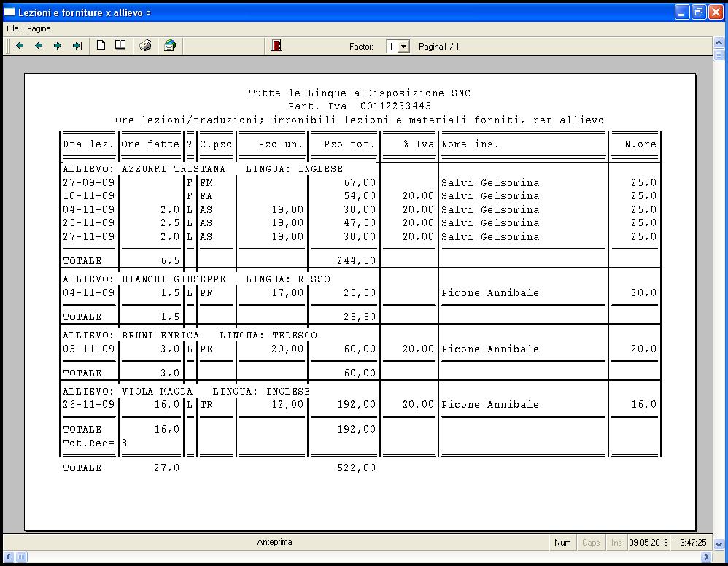Screen dimensions: 728x566
Task: Click total price 192,00 in Viola lesson row
Action: [x=356, y=404]
